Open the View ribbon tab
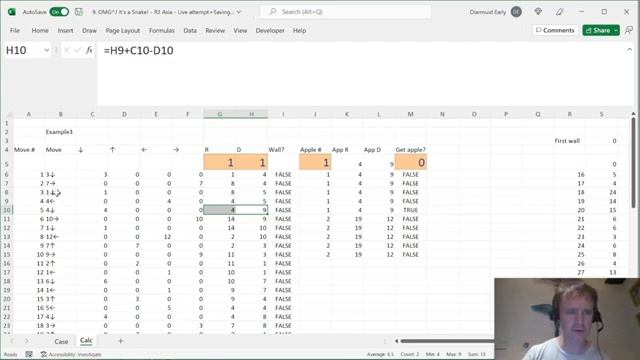Image resolution: width=640 pixels, height=360 pixels. 240,31
